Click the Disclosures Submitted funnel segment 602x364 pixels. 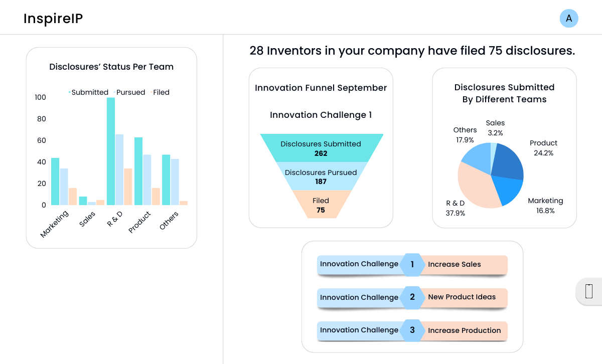point(321,148)
